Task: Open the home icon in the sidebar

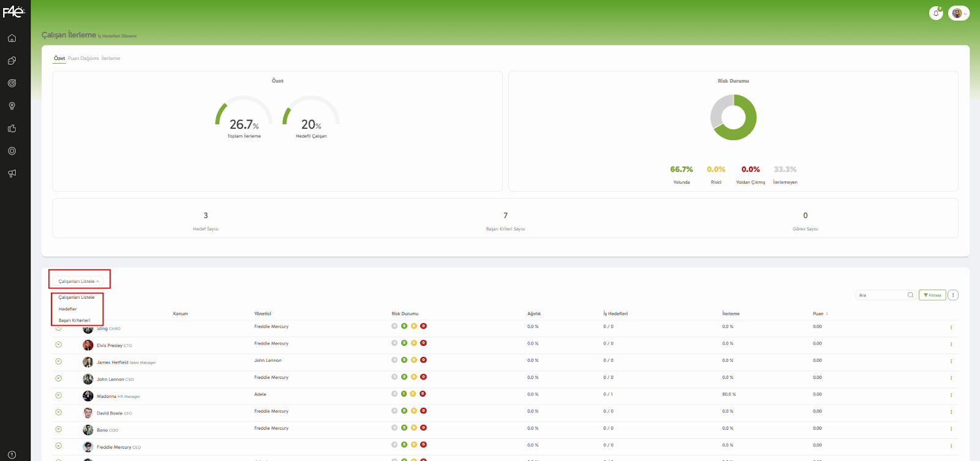Action: 12,38
